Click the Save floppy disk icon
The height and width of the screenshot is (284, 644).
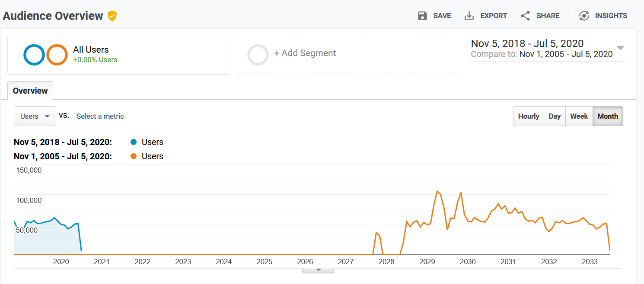click(x=422, y=16)
